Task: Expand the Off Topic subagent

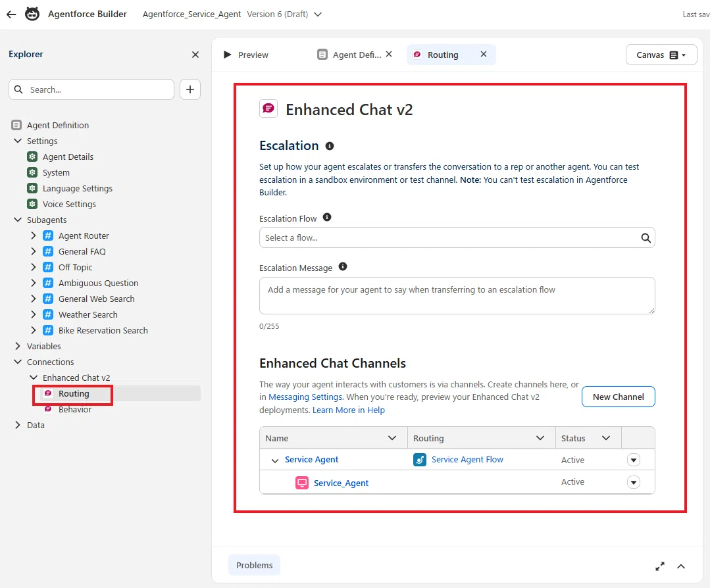Action: [34, 267]
